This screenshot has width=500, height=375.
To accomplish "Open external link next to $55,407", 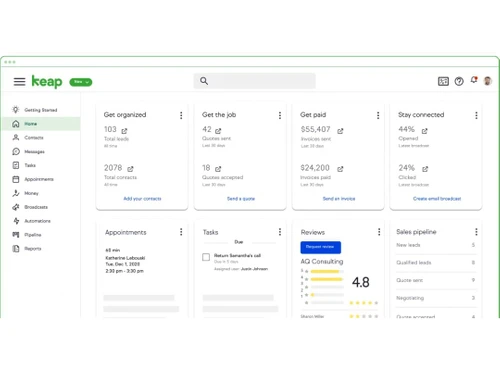I will point(340,131).
